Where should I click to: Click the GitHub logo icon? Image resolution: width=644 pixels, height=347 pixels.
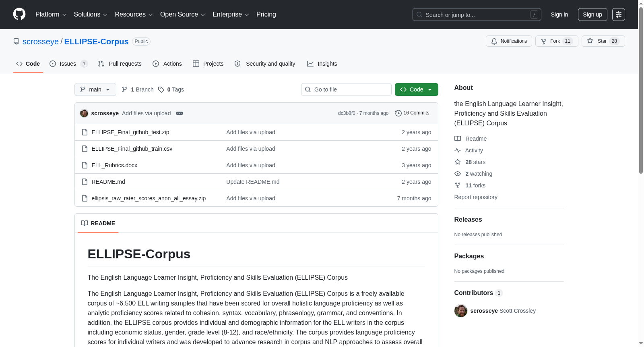click(x=19, y=14)
